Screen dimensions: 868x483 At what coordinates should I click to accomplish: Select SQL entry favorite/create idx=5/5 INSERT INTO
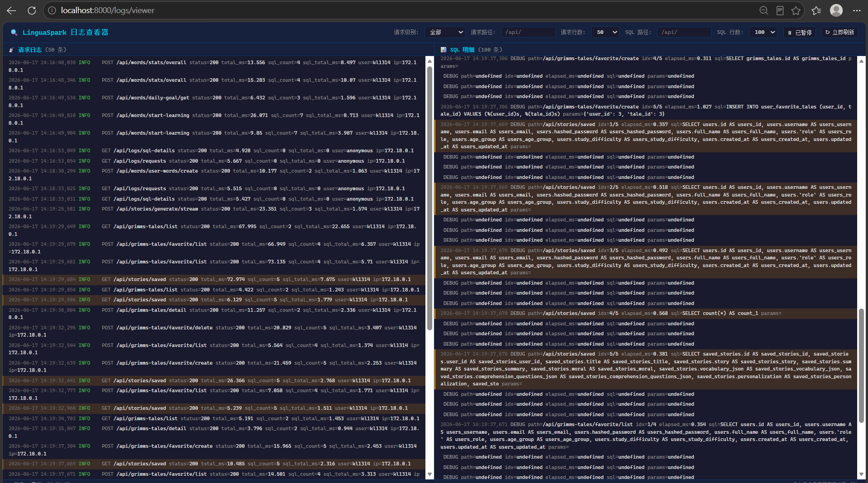(x=646, y=111)
